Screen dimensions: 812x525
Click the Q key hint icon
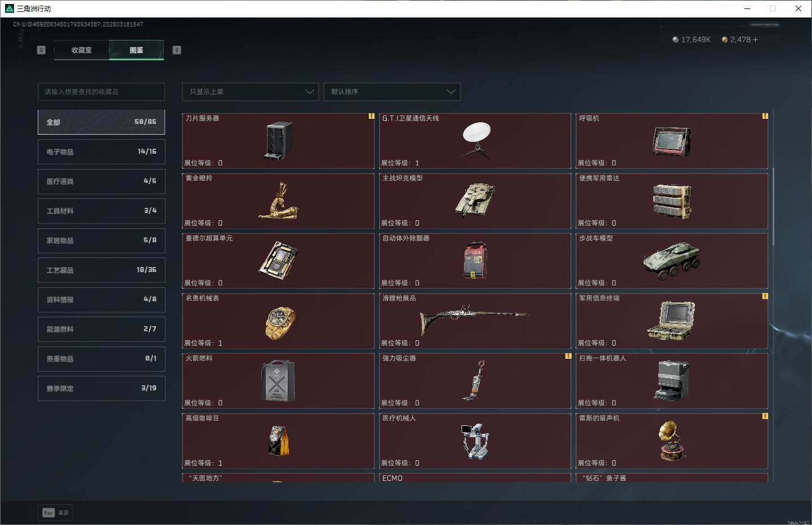(41, 50)
